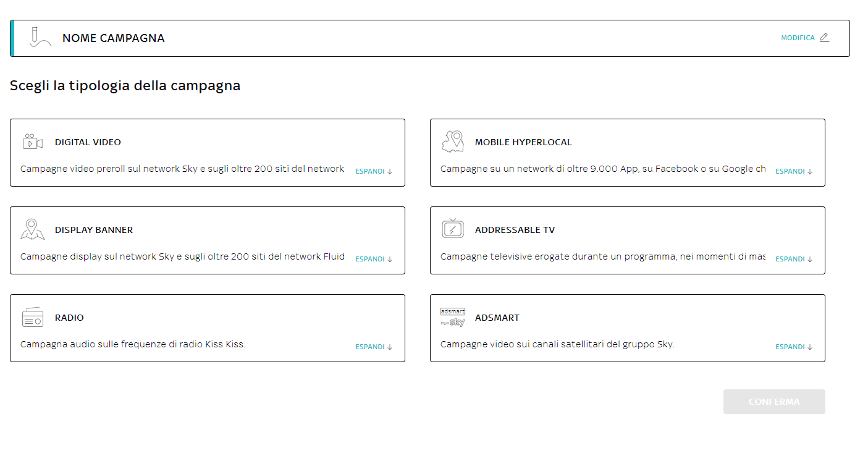Image resolution: width=868 pixels, height=453 pixels.
Task: Click the Digital Video camera icon
Action: pyautogui.click(x=33, y=142)
